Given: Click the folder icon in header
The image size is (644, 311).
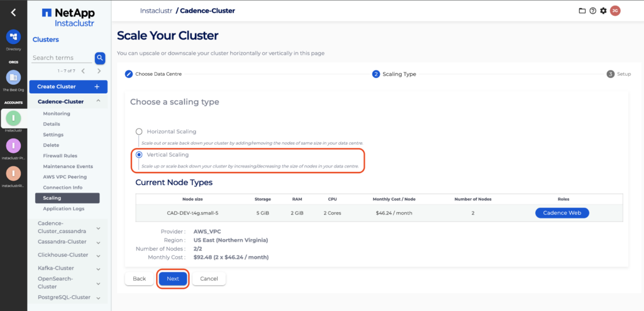Looking at the screenshot, I should pos(582,11).
